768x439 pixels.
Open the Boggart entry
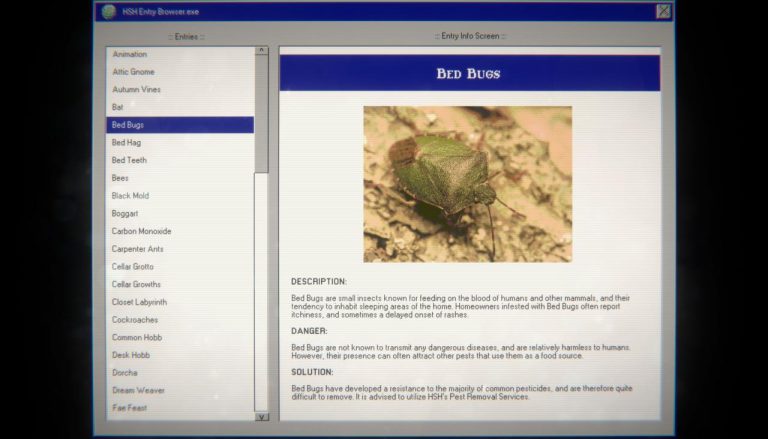click(125, 214)
